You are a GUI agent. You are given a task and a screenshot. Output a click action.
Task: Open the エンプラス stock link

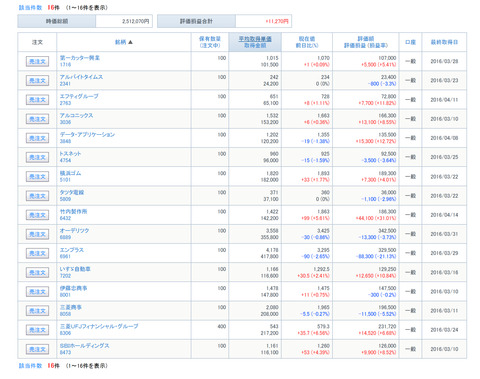click(x=72, y=250)
